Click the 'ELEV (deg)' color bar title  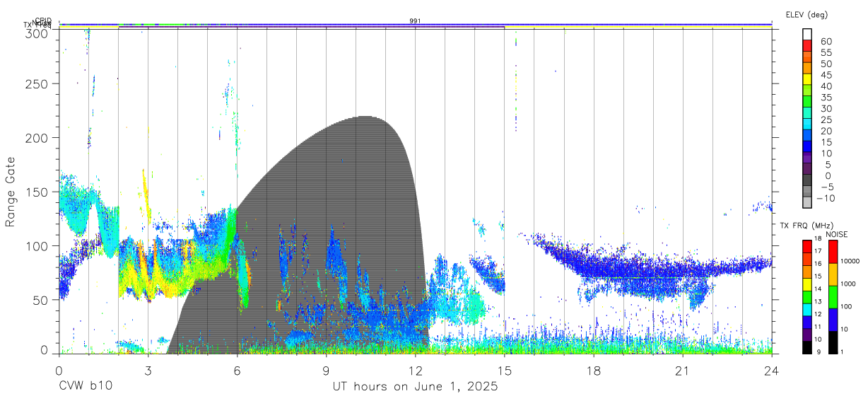pos(806,15)
